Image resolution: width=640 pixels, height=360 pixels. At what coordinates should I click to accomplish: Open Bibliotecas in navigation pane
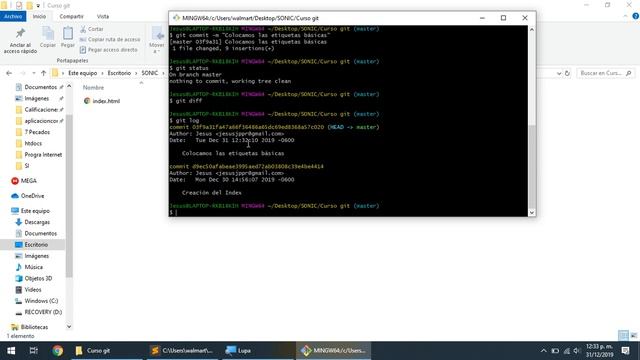[x=30, y=327]
